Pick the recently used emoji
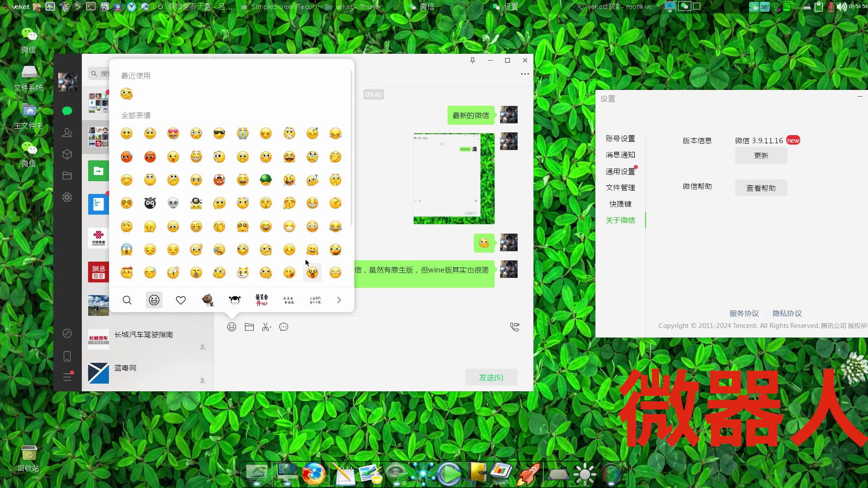The image size is (868, 488). (127, 94)
